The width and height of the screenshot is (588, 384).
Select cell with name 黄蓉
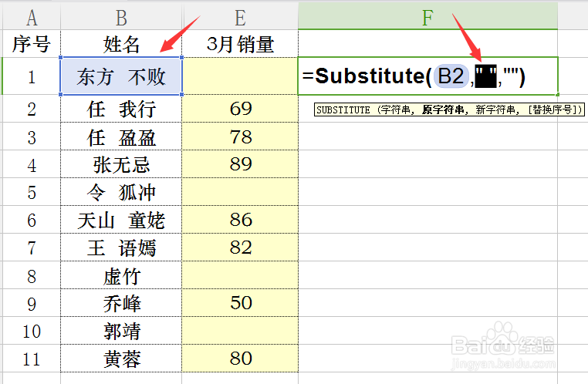pyautogui.click(x=121, y=359)
